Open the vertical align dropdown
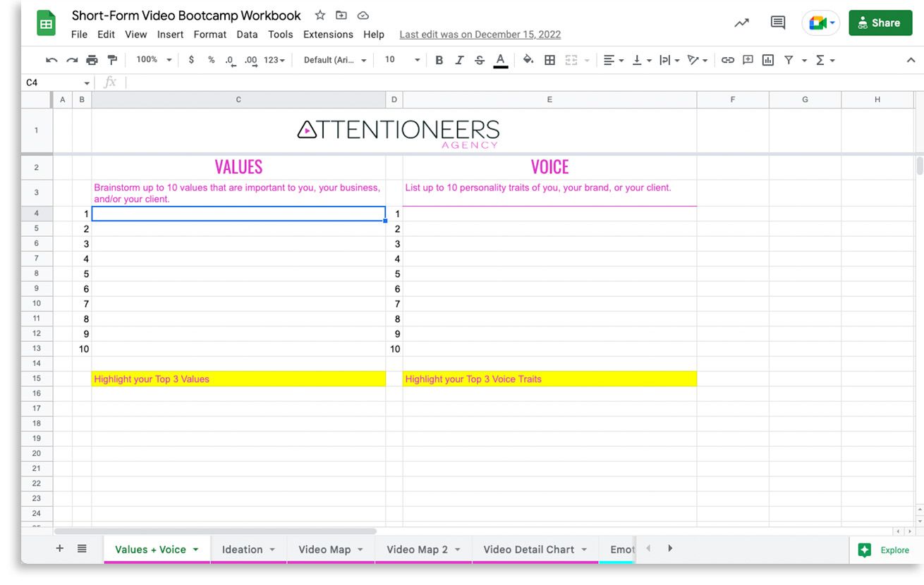The width and height of the screenshot is (924, 585). [x=641, y=61]
